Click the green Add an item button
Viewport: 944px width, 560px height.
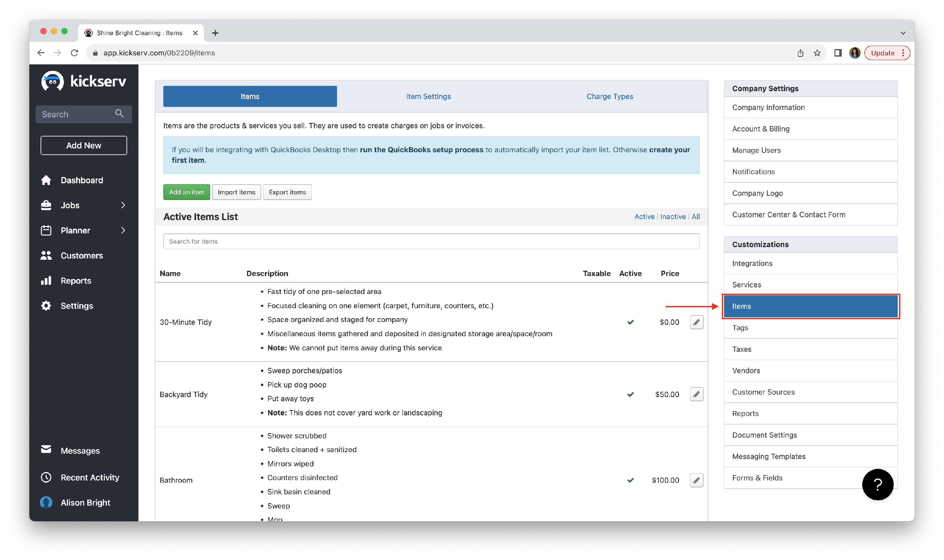187,192
